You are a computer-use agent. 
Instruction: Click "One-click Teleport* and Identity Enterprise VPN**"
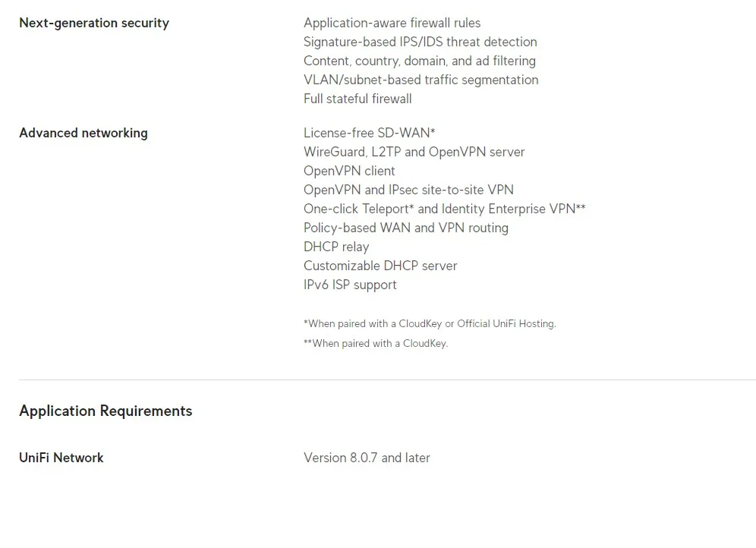pyautogui.click(x=444, y=209)
